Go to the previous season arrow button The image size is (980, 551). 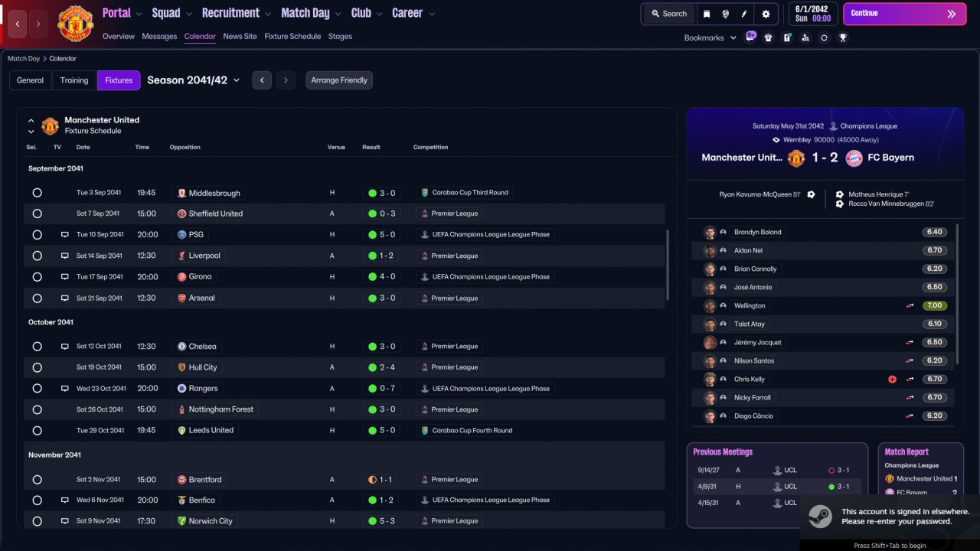(x=262, y=80)
